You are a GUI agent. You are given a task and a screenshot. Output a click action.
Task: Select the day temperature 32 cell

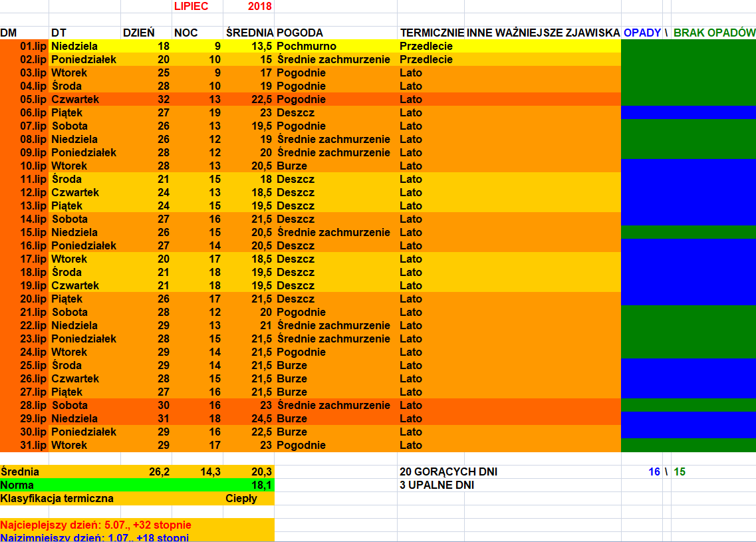tap(146, 99)
